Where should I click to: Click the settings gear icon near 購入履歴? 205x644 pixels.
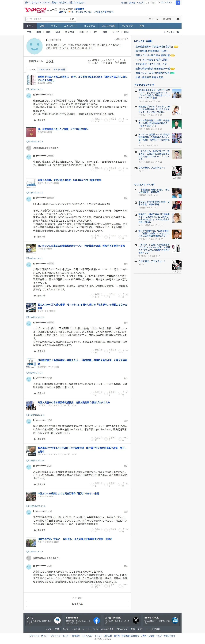(178, 19)
